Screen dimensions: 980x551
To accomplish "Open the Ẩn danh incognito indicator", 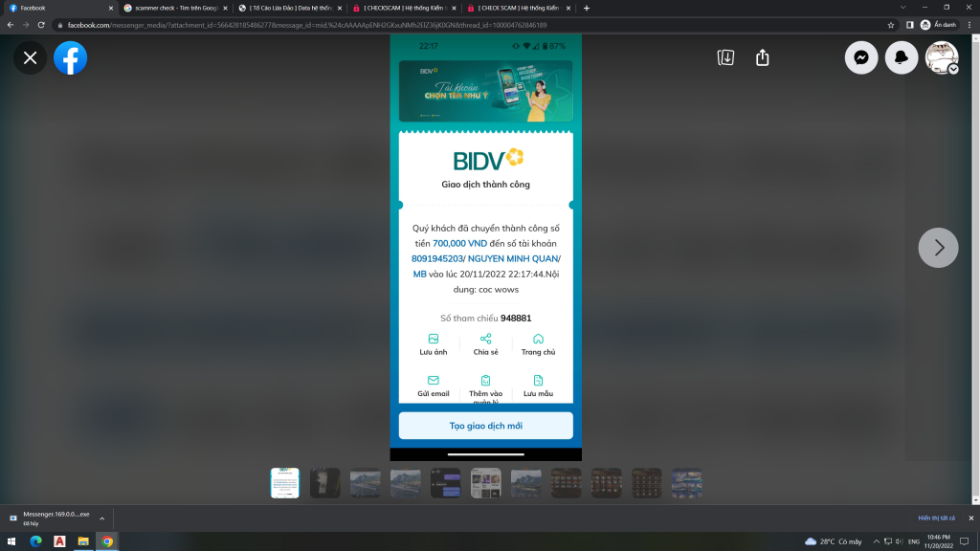I will click(x=938, y=25).
